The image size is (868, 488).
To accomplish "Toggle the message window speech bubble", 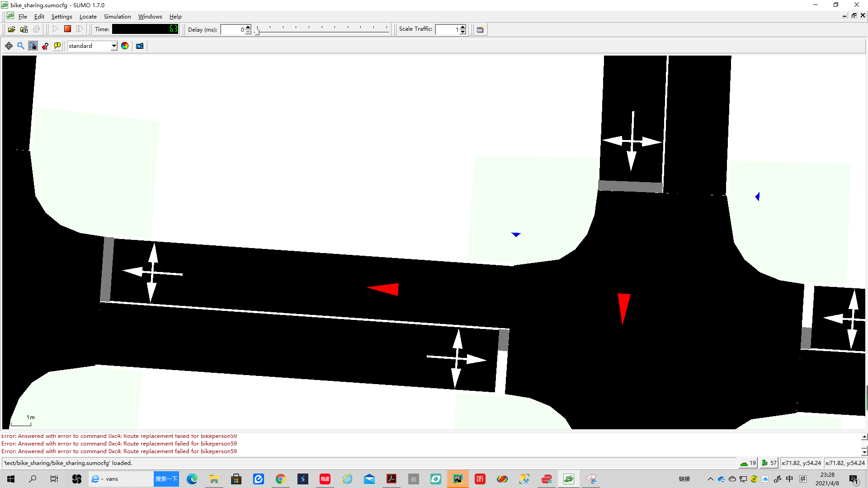I will pyautogui.click(x=57, y=46).
